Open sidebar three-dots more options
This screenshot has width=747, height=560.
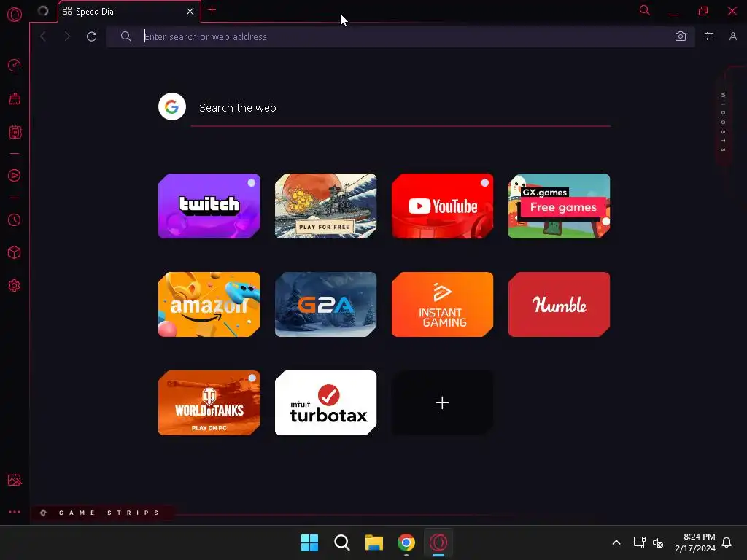[x=15, y=512]
